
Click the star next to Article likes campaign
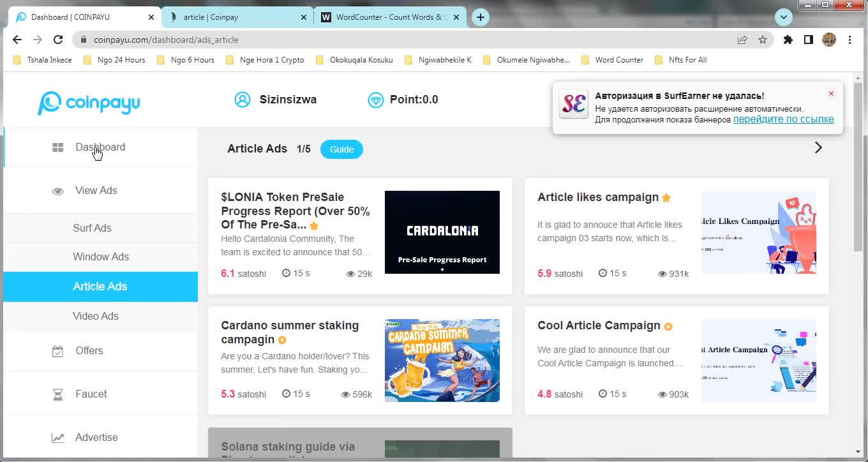[666, 198]
